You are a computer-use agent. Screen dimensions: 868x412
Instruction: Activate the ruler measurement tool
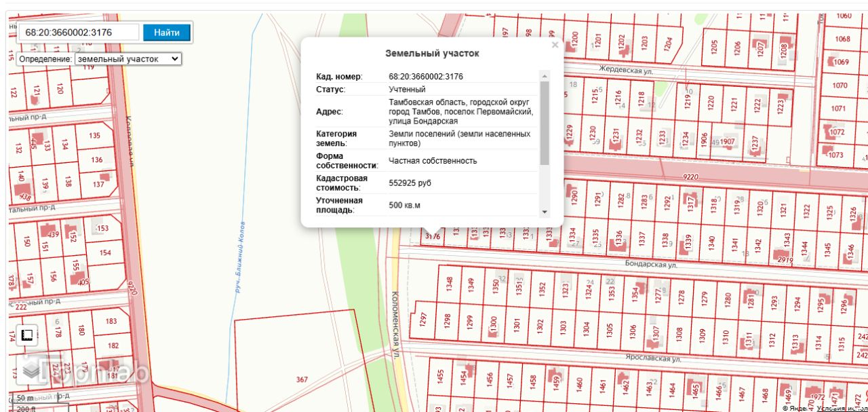28,335
